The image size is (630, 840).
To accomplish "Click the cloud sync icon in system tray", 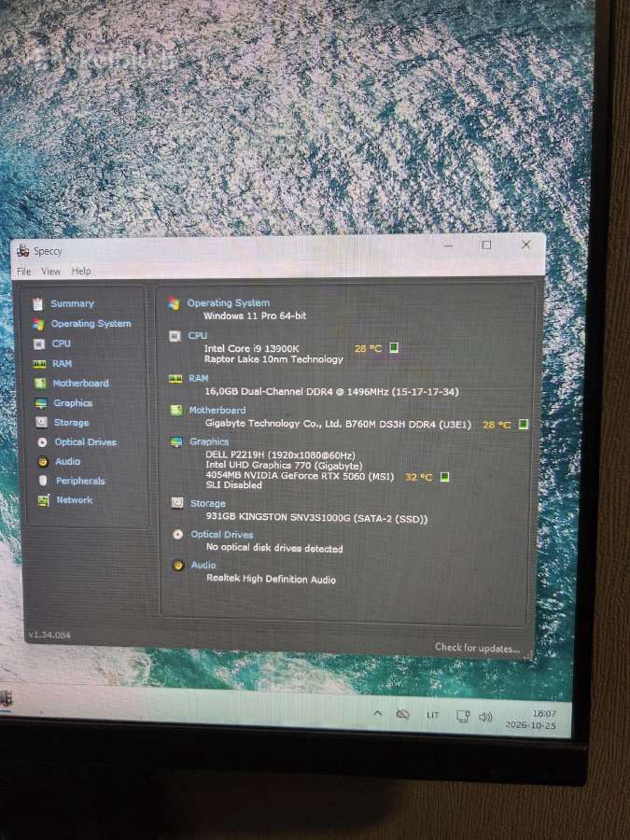I will pyautogui.click(x=403, y=714).
